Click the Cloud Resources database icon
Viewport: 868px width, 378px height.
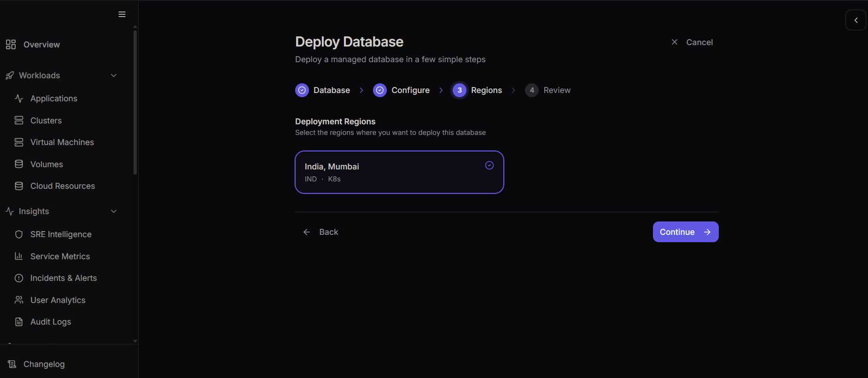(19, 186)
